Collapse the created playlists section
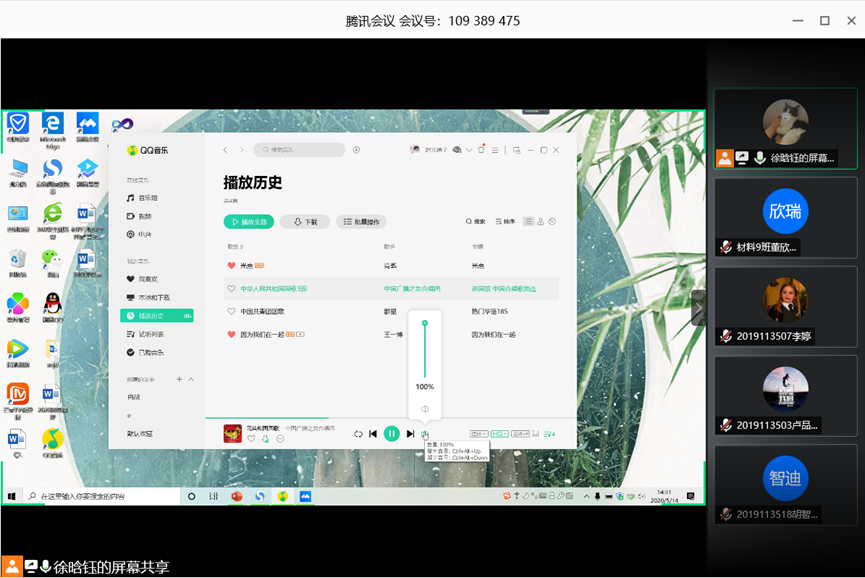 tap(191, 379)
